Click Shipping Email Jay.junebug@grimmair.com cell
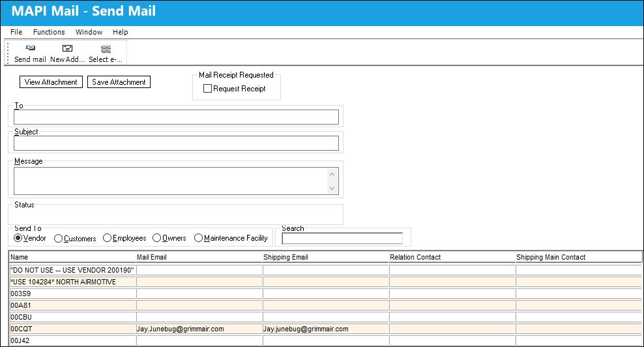Image resolution: width=644 pixels, height=347 pixels. (x=326, y=329)
